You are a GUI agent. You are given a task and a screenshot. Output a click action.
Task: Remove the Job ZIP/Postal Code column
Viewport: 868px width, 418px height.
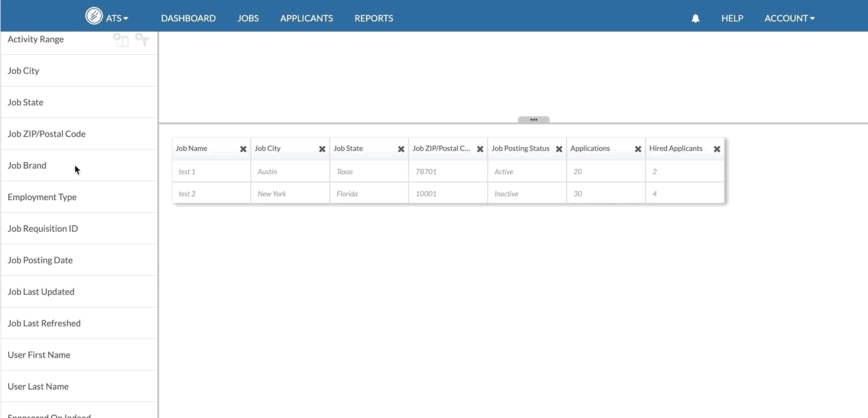click(479, 149)
